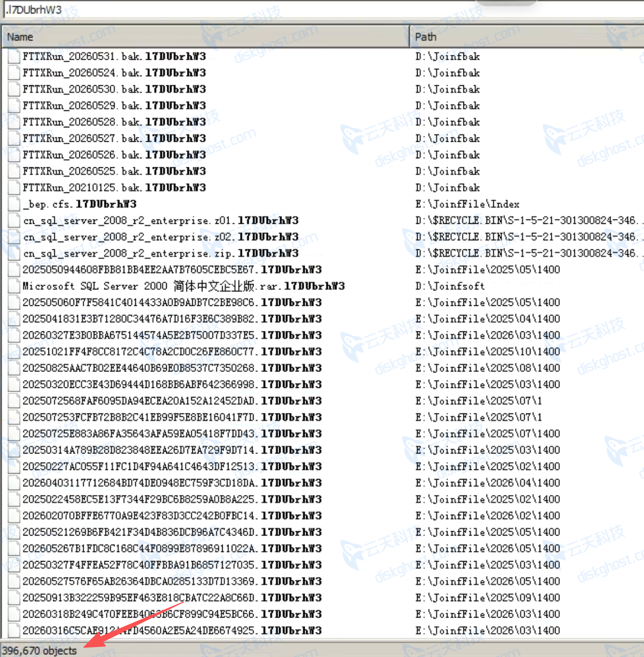
Task: Click path E:\JoinFile\Index of _bep.cfs row
Action: (x=467, y=204)
